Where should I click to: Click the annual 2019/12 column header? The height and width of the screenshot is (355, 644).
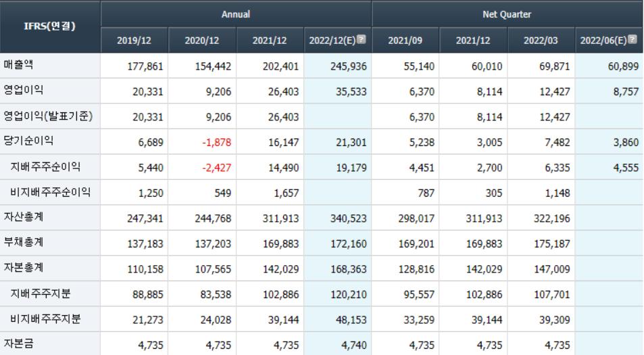pos(134,41)
